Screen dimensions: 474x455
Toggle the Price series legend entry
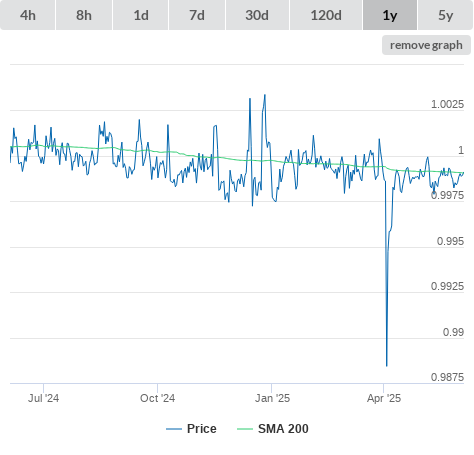click(191, 429)
